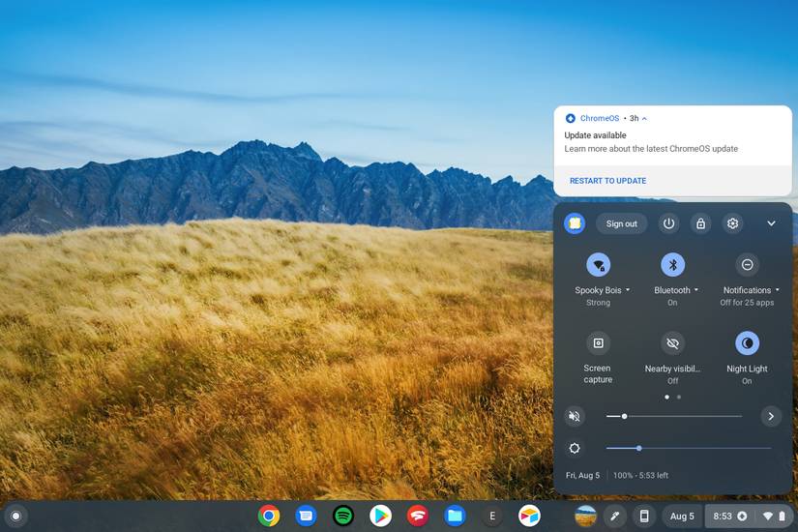Open the Google Play Store app
798x532 pixels.
(380, 516)
